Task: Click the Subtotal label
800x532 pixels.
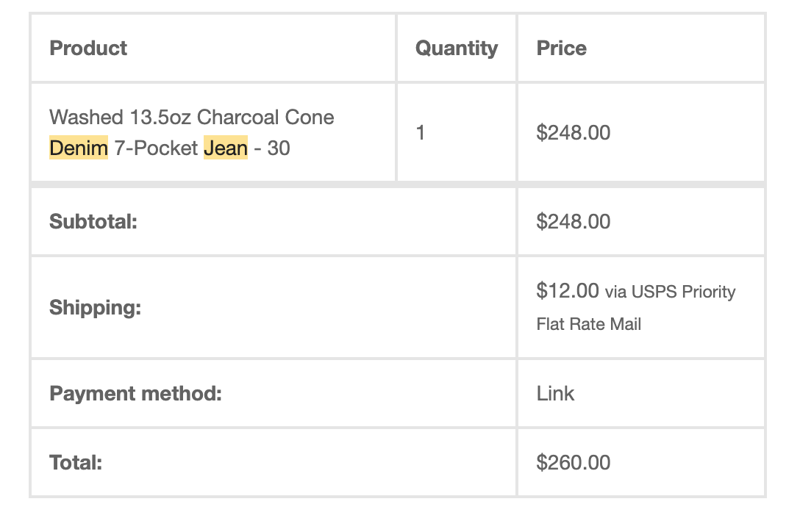Action: pos(93,222)
